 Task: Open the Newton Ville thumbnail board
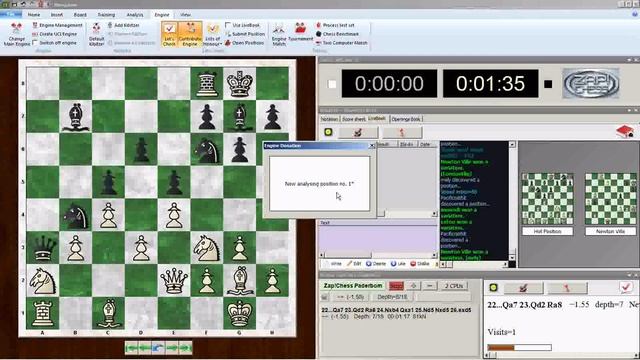point(611,199)
